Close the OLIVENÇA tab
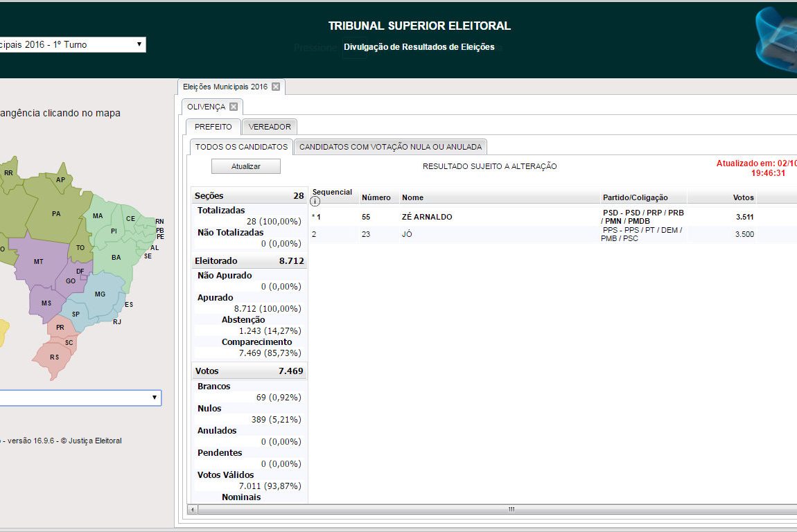 tap(234, 107)
